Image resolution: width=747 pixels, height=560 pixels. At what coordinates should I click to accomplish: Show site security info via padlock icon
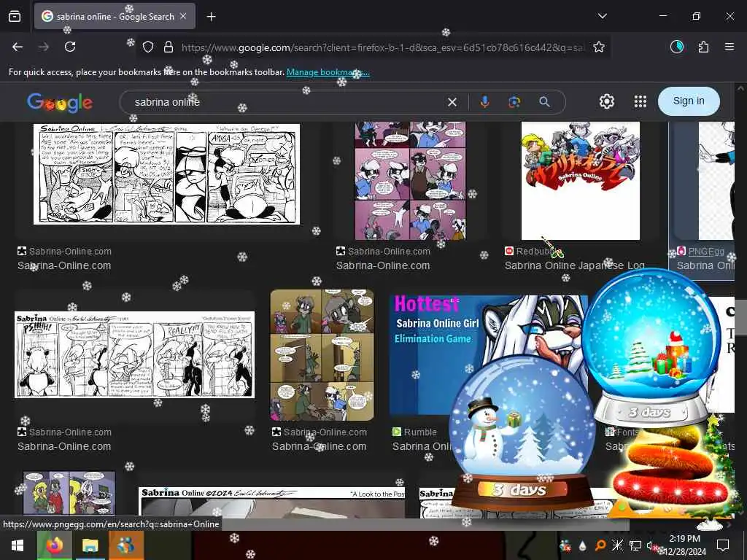coord(169,47)
